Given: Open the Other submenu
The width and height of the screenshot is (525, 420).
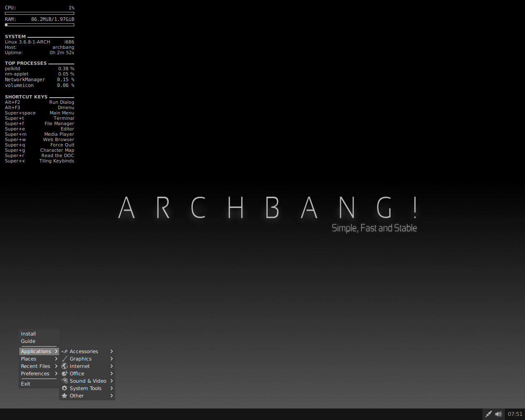Looking at the screenshot, I should coord(87,396).
